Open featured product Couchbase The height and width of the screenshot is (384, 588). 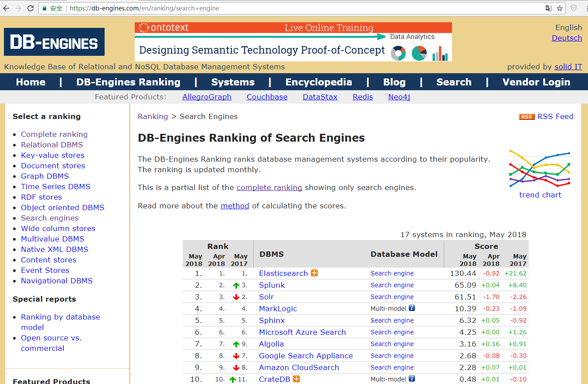[267, 97]
